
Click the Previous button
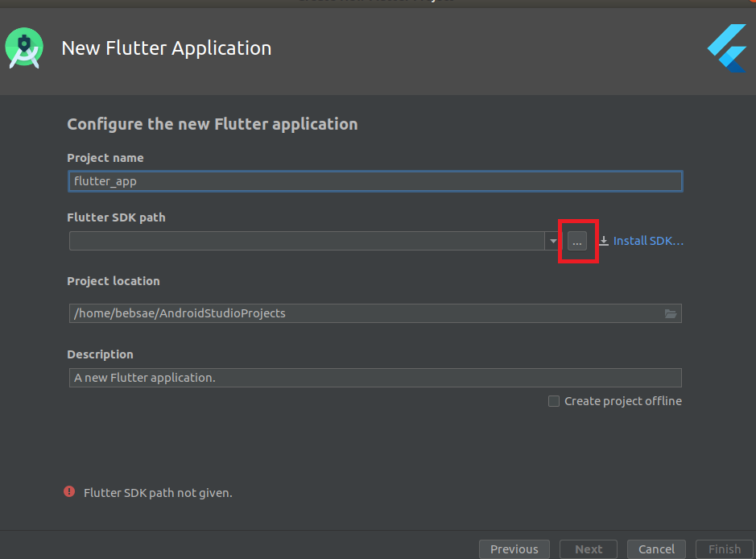point(514,549)
